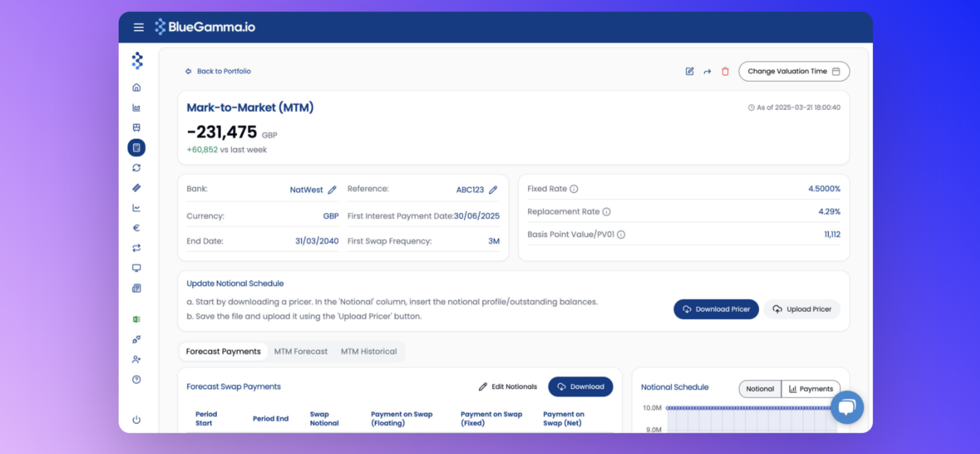Click the red trash delete icon
Screen dimensions: 980x454
(725, 72)
